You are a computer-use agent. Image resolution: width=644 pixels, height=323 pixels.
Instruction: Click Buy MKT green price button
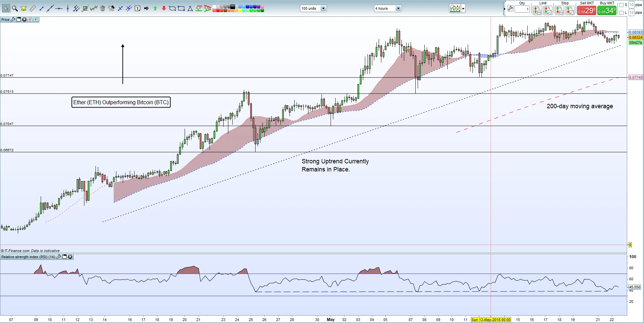(607, 10)
